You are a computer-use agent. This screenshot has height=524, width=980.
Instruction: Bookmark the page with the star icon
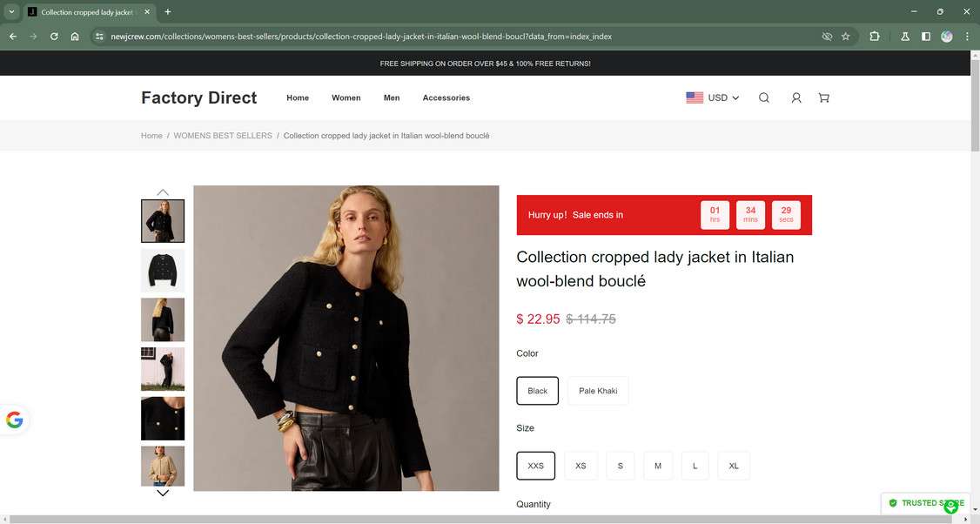point(845,37)
